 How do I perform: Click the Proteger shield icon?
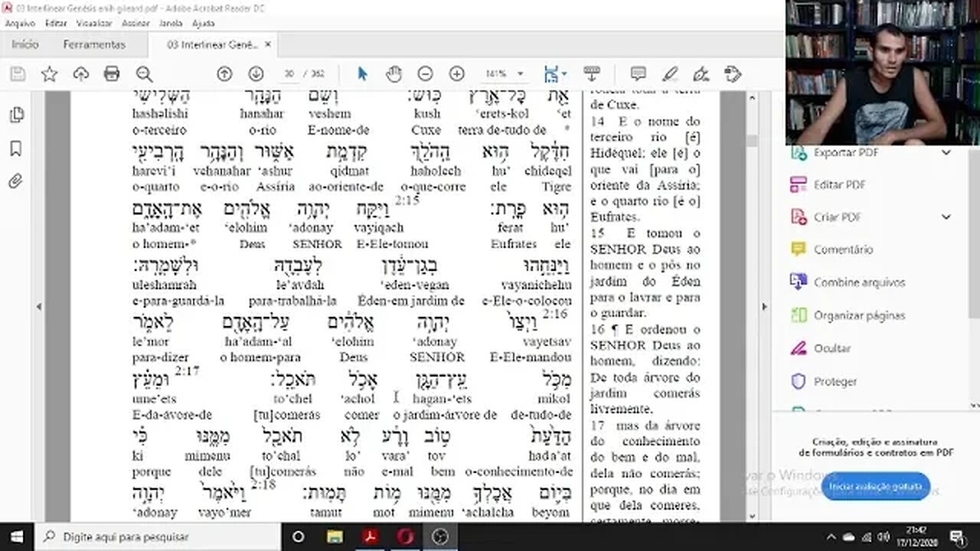pyautogui.click(x=799, y=381)
